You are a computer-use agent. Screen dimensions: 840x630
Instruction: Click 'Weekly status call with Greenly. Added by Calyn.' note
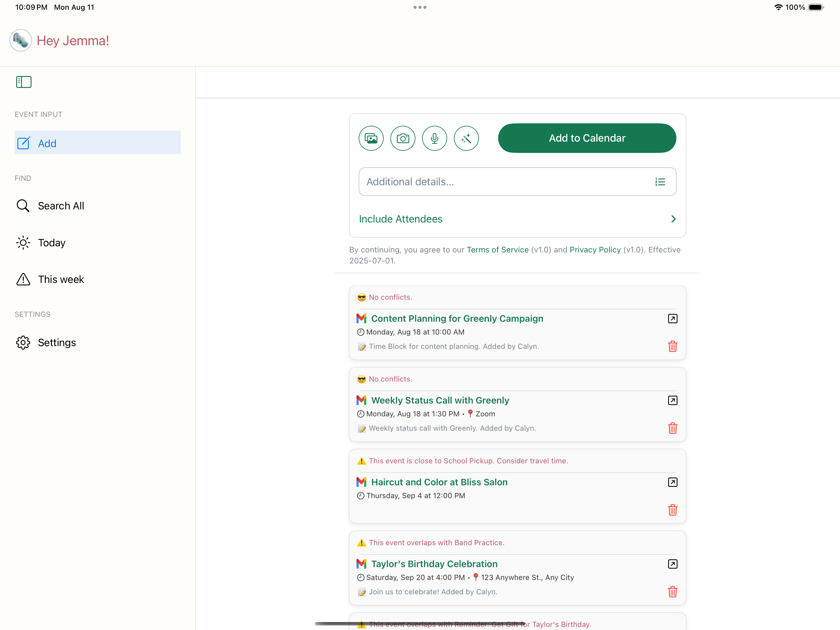tap(452, 428)
